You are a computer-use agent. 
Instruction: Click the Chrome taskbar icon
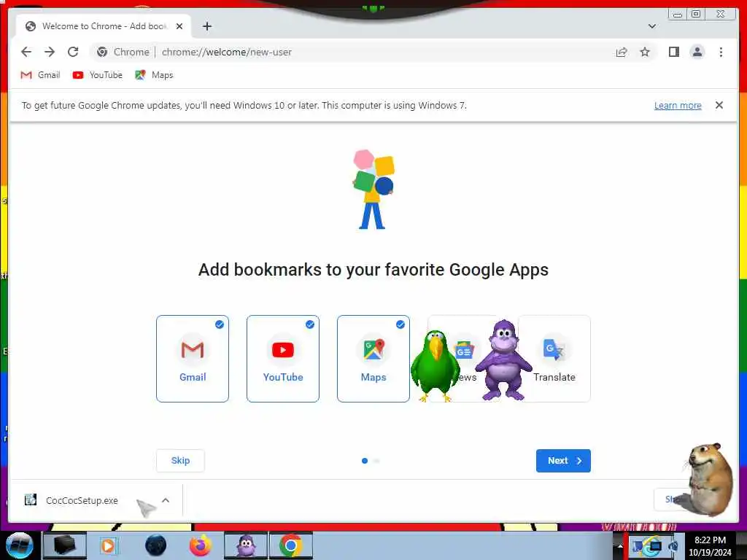(291, 545)
